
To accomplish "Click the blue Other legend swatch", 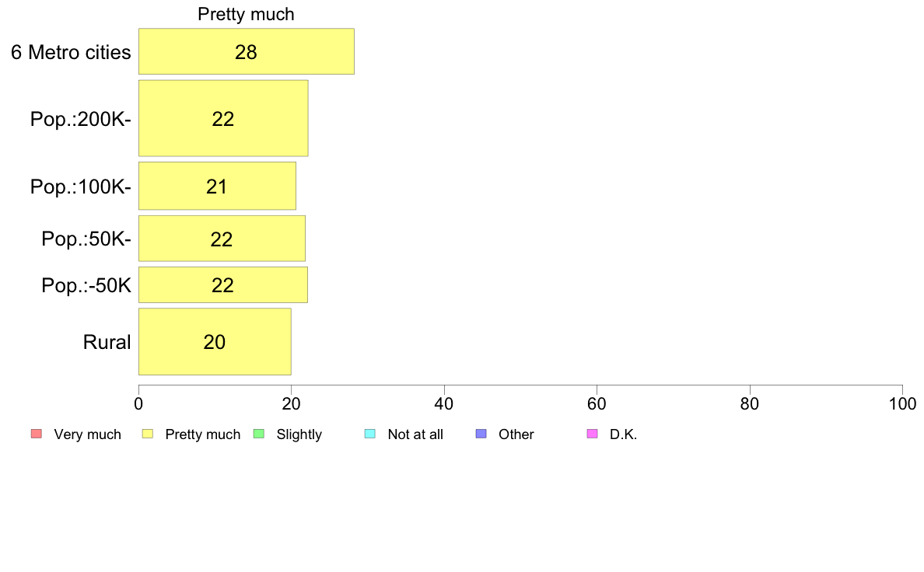I will [481, 434].
